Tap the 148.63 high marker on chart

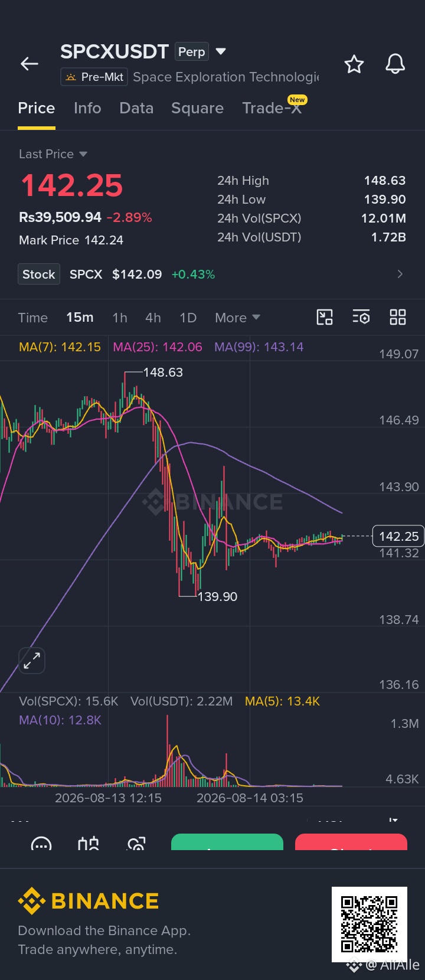pos(163,373)
